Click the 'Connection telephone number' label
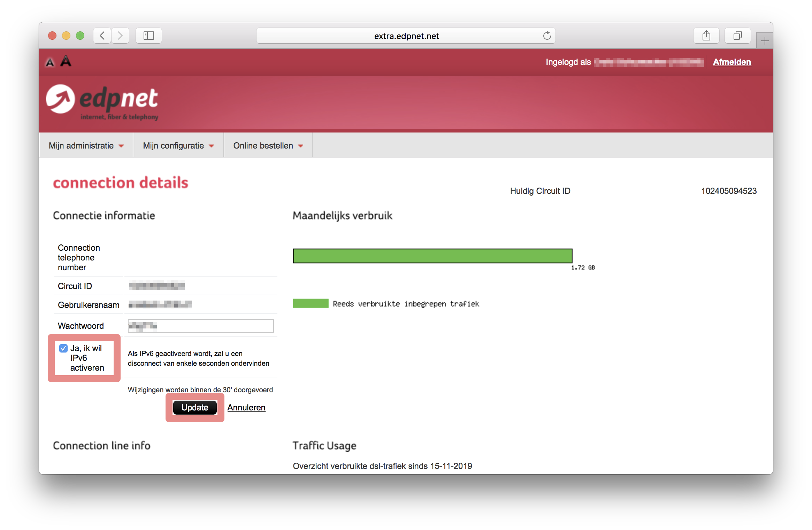The image size is (812, 530). [79, 258]
